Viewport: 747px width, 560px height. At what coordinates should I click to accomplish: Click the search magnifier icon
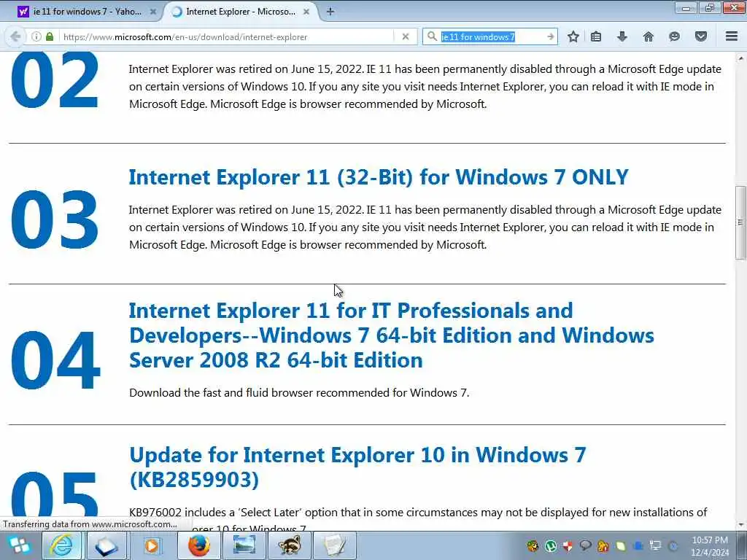pos(432,36)
